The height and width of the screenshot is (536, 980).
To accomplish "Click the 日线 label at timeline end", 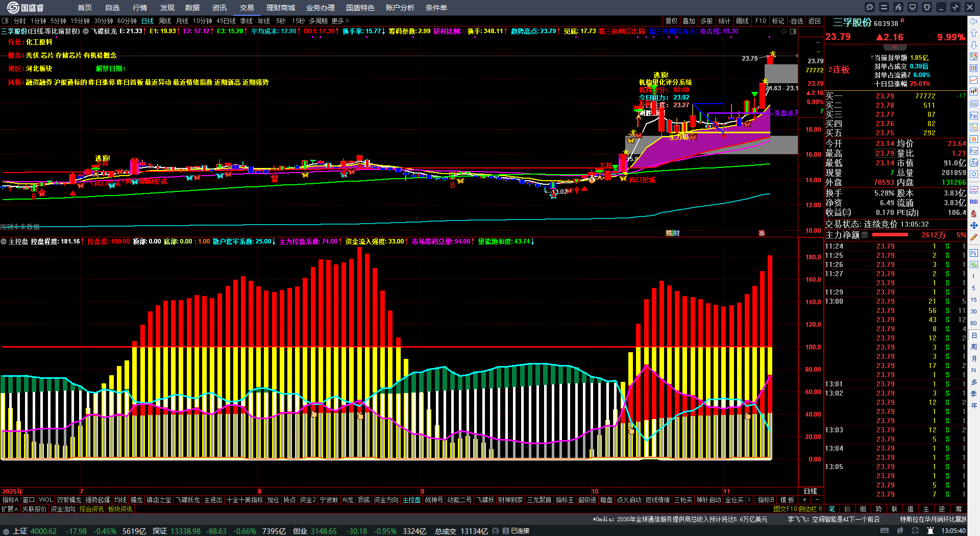I will pyautogui.click(x=811, y=491).
